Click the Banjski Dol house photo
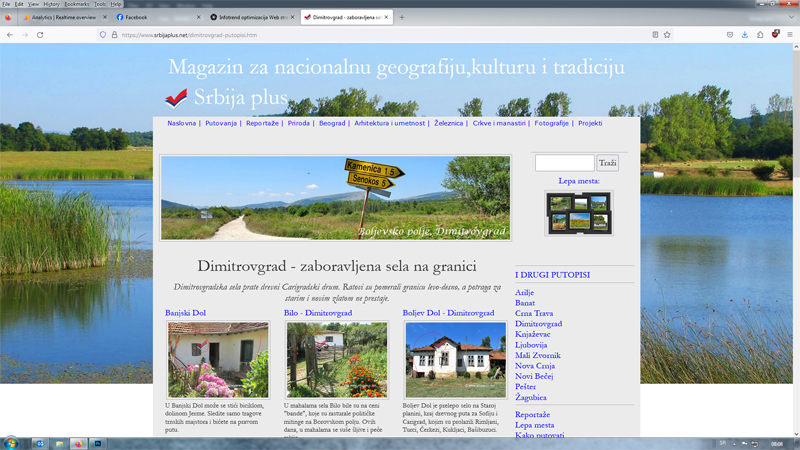Viewport: 800px width, 450px height. [x=218, y=360]
